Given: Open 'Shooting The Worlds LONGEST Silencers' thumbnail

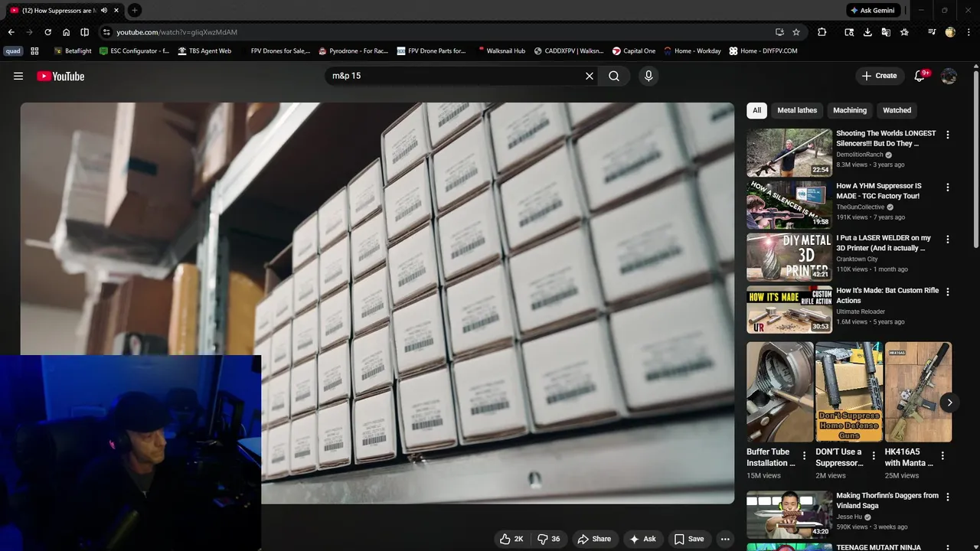Looking at the screenshot, I should tap(789, 152).
